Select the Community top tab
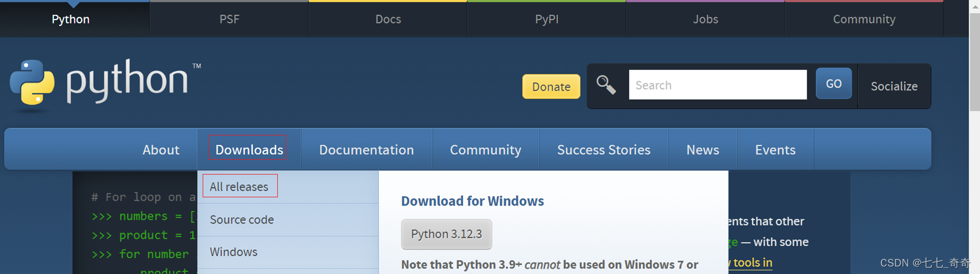The height and width of the screenshot is (274, 980). click(x=864, y=19)
